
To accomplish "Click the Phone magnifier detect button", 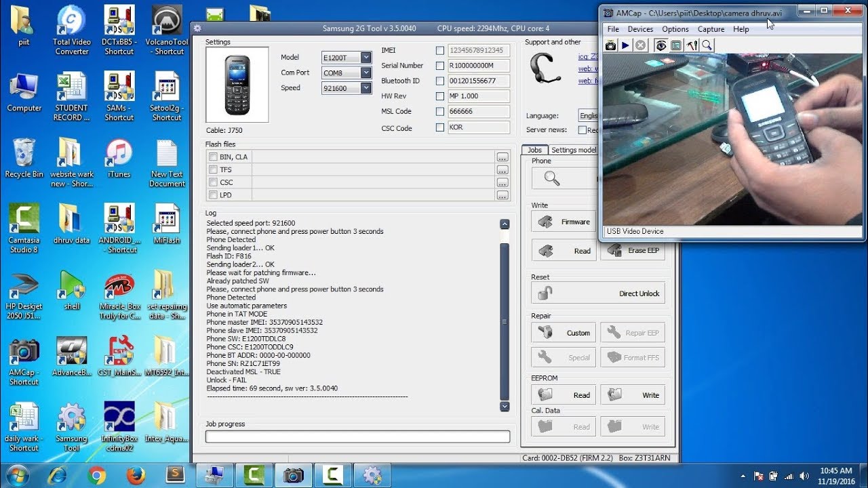I will pos(564,179).
